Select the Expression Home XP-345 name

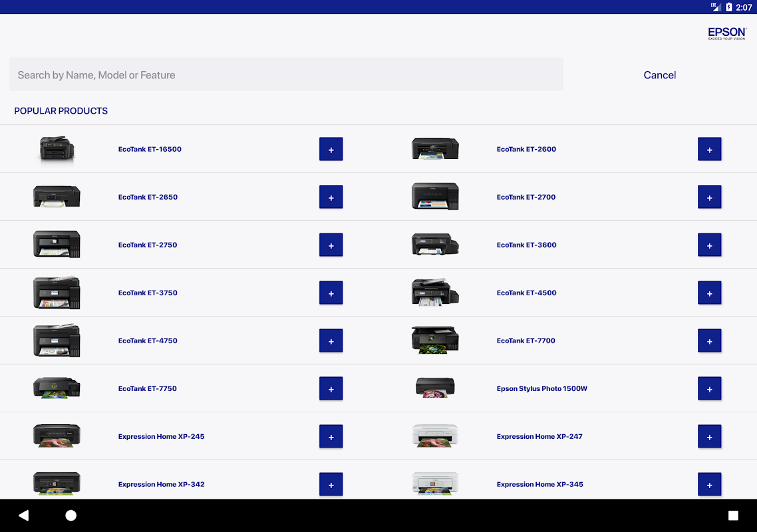tap(539, 484)
